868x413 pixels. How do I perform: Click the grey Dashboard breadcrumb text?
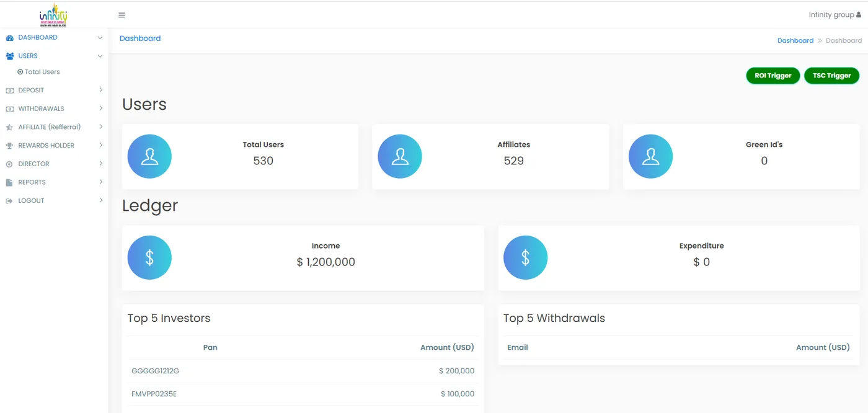click(x=844, y=40)
